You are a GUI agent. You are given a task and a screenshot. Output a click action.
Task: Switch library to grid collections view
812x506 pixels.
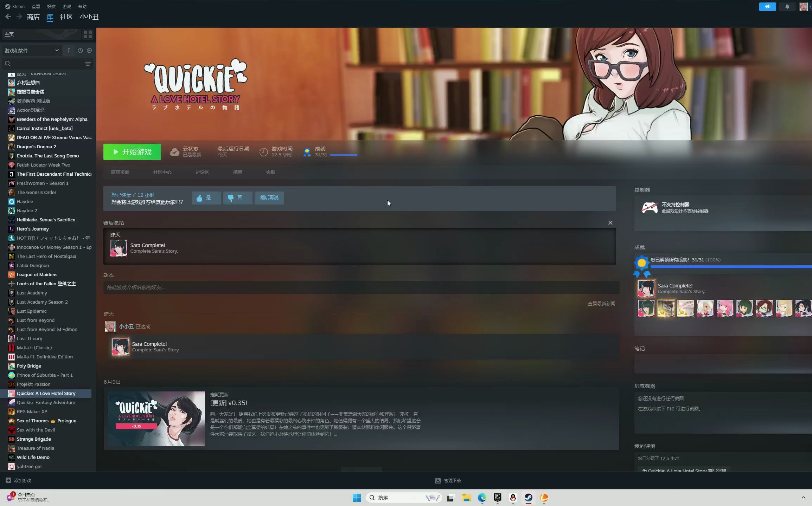88,34
